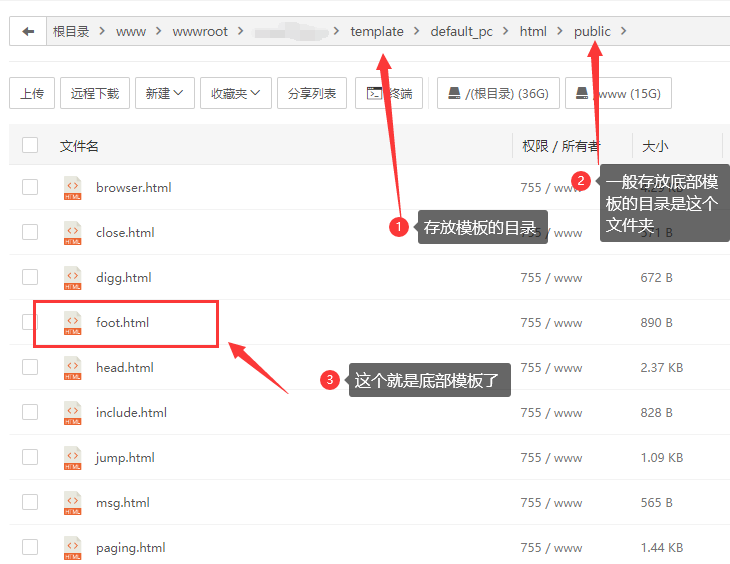Check the box for close.html

[30, 232]
